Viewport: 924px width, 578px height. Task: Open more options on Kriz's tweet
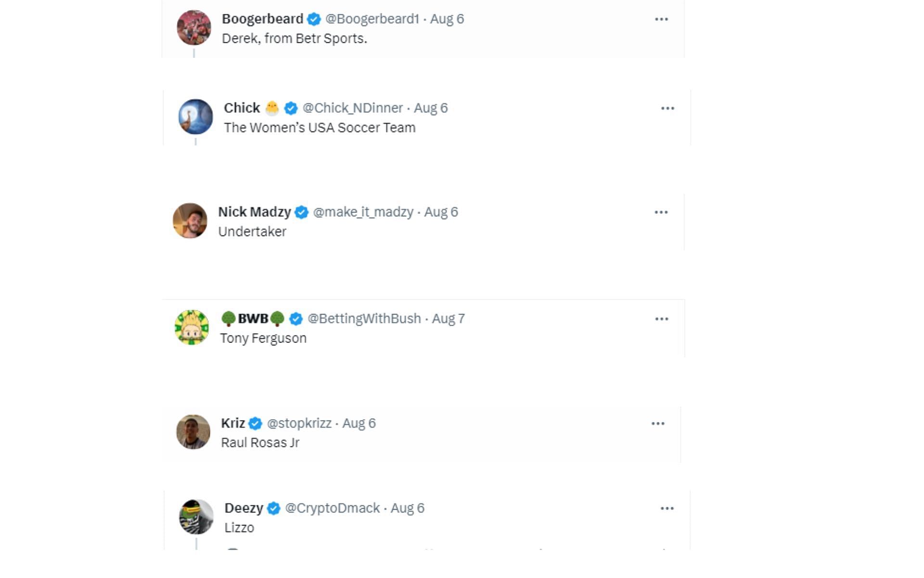click(x=657, y=423)
